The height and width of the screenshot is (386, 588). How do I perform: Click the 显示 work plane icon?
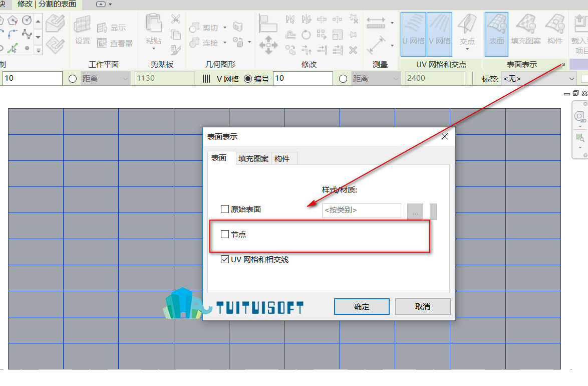[111, 28]
